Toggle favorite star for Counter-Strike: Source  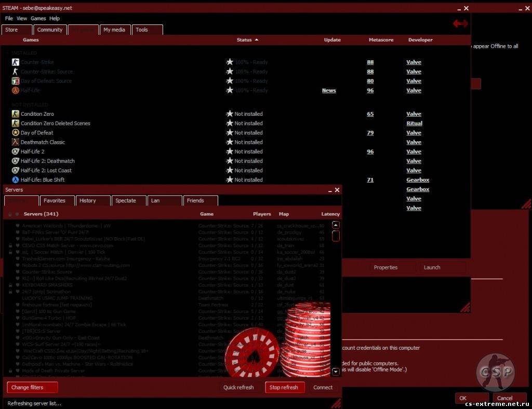[x=230, y=71]
